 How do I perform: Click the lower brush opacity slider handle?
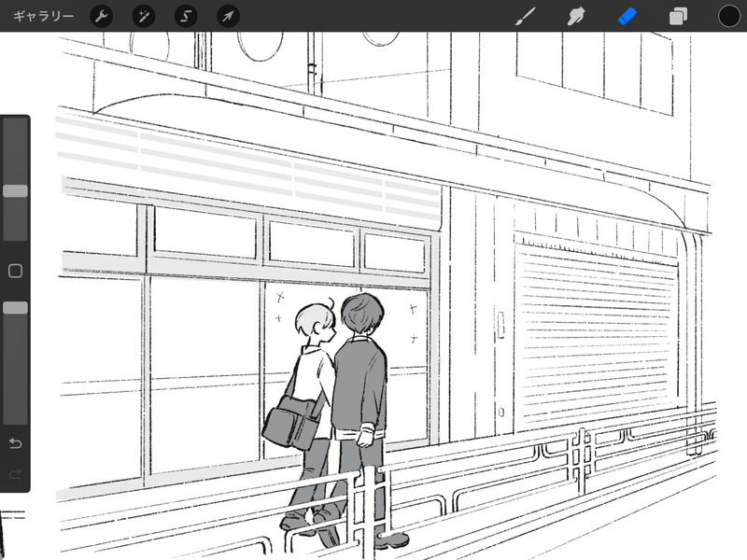[x=15, y=308]
